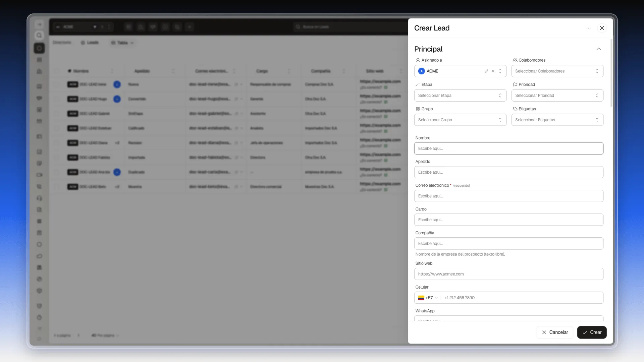Click the Cancelar button
This screenshot has height=362, width=644.
point(555,333)
